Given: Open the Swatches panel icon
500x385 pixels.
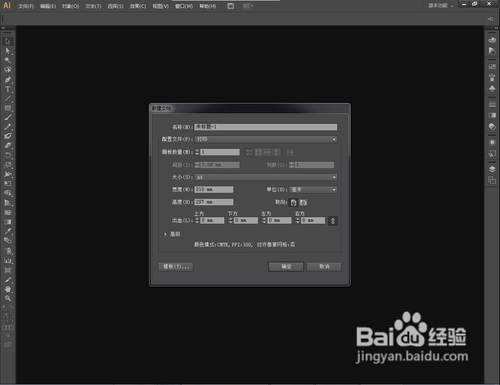Looking at the screenshot, I should pyautogui.click(x=492, y=67).
